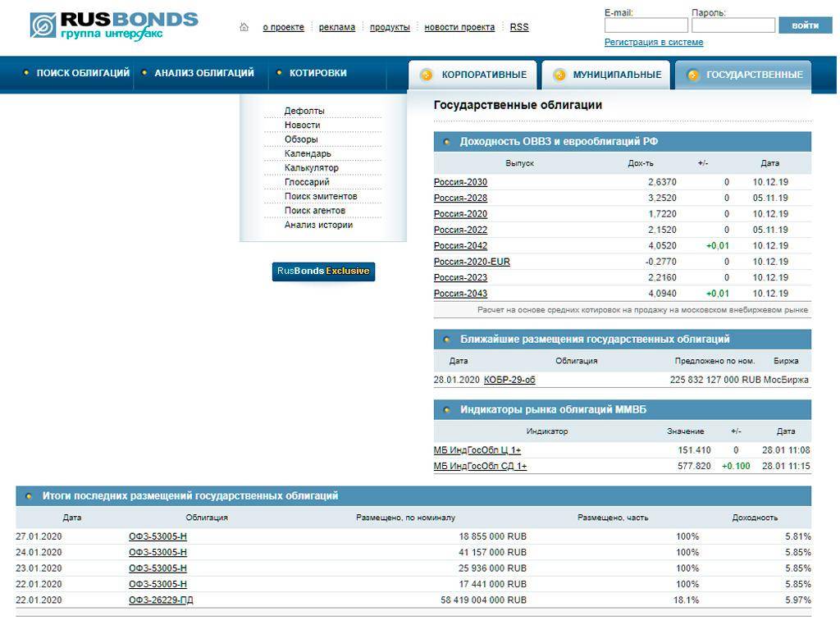Viewport: 840px width, 625px height.
Task: Click the coin icon on Муниципальные tab
Action: tap(559, 75)
